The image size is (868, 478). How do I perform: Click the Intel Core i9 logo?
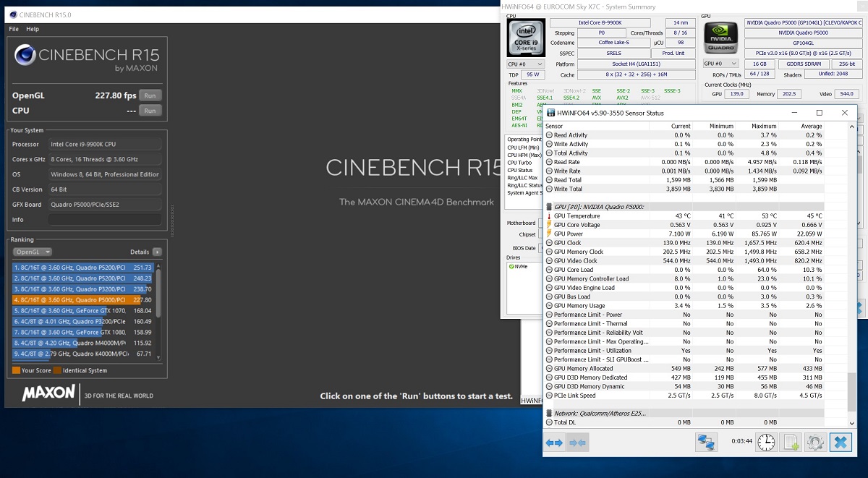point(524,38)
